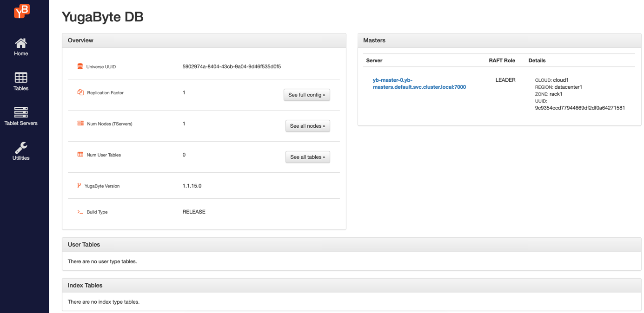Click the Replication Factor icon
Screen dimensions: 644x313
pyautogui.click(x=80, y=92)
